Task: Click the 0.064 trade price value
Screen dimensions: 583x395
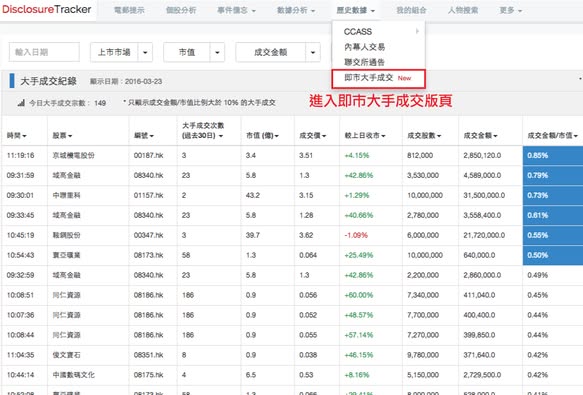Action: [x=308, y=255]
